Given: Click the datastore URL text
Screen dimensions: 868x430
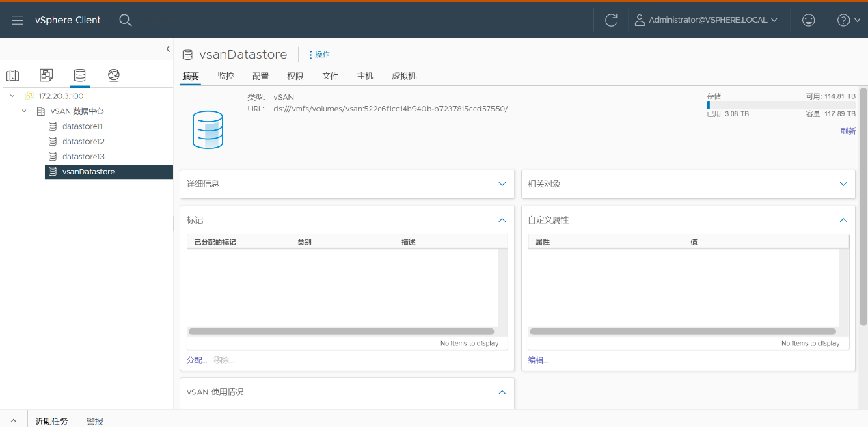Looking at the screenshot, I should point(390,109).
